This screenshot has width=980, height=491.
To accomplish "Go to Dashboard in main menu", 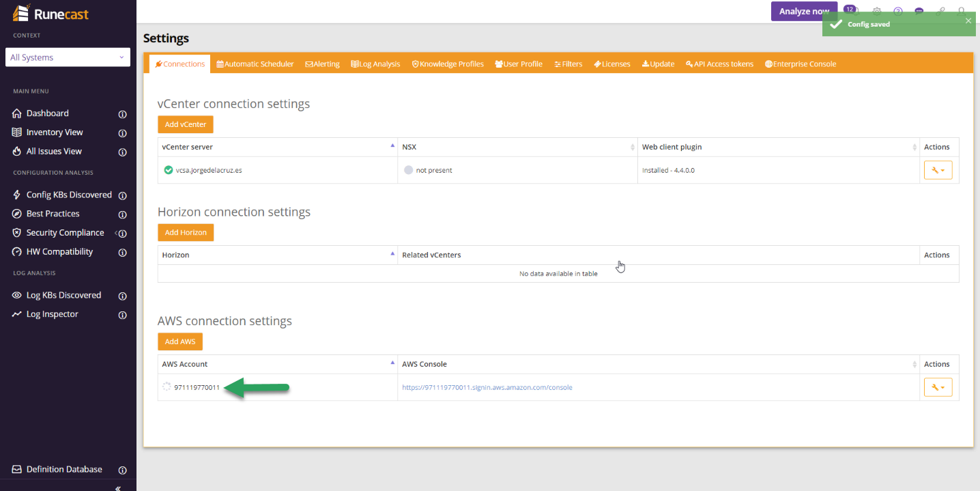I will click(x=47, y=113).
